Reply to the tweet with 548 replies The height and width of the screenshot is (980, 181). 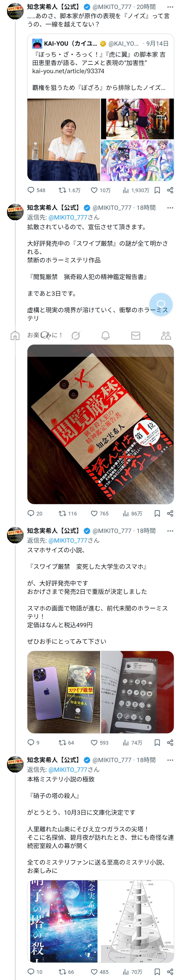36,190
